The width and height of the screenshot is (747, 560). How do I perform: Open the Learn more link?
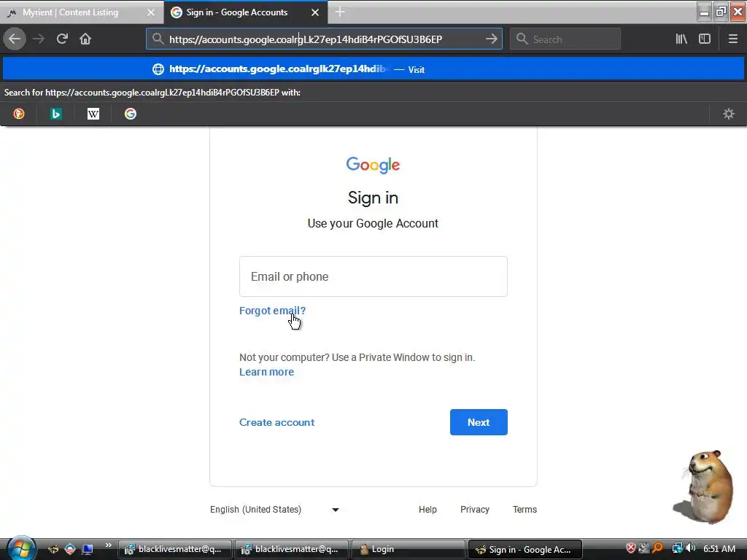click(x=266, y=372)
